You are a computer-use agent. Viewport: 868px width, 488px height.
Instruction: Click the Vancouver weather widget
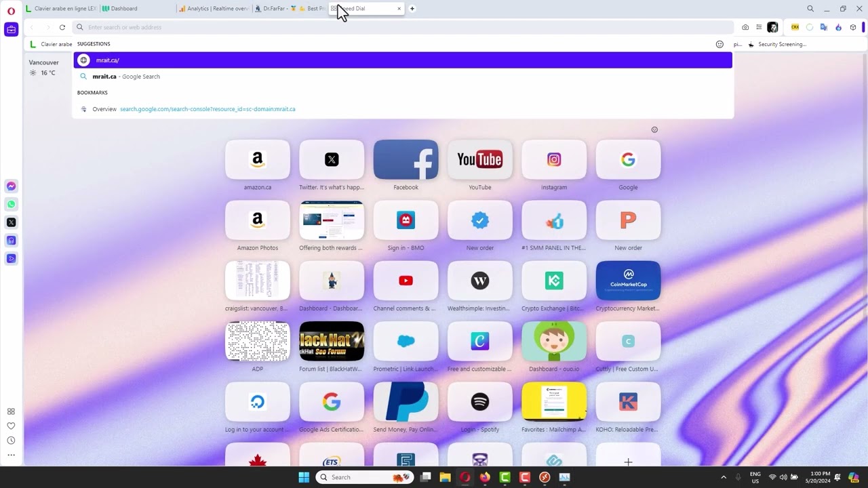click(43, 67)
